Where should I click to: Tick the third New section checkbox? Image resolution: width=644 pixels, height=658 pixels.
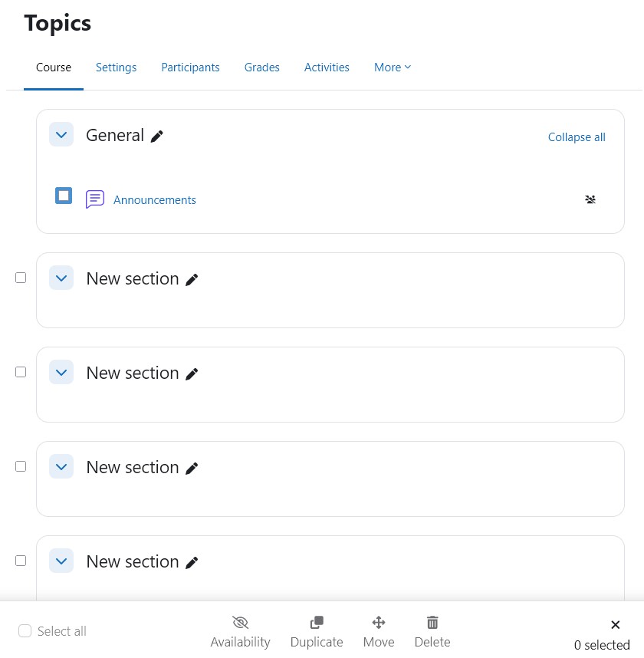[x=21, y=466]
